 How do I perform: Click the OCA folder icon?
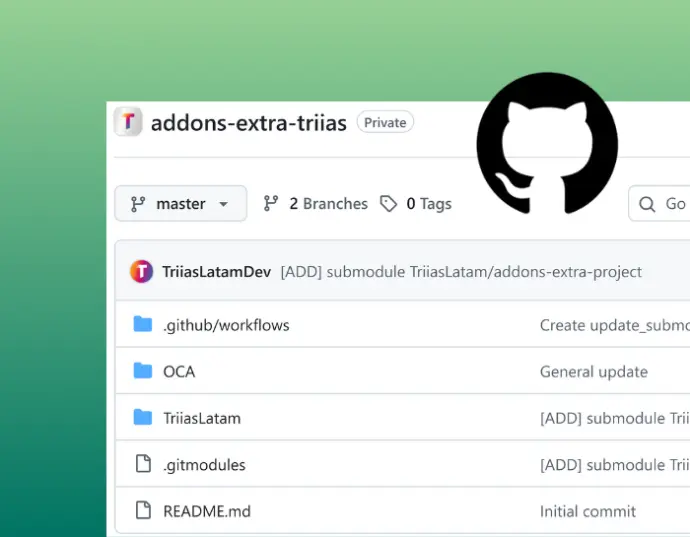pyautogui.click(x=143, y=371)
